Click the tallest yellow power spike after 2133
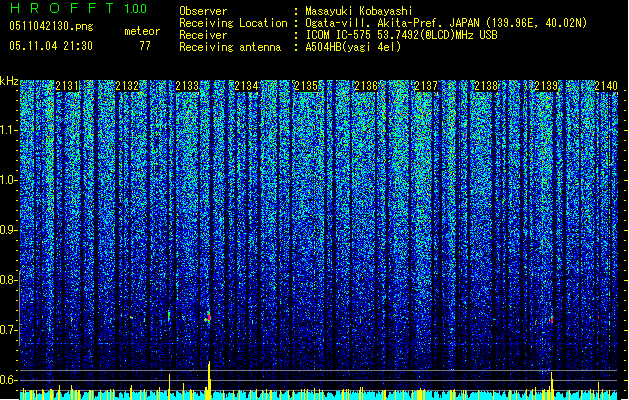 209,380
